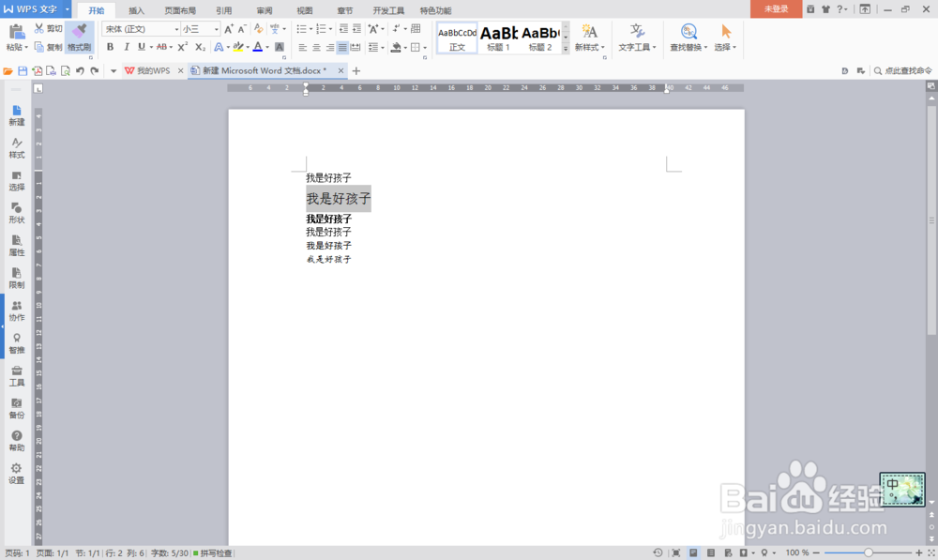This screenshot has width=938, height=560.
Task: Redo the last action
Action: tap(95, 70)
